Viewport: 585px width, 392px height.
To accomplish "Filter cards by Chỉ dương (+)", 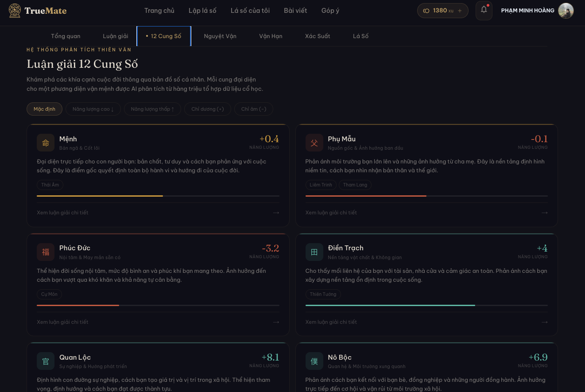I will click(x=207, y=109).
